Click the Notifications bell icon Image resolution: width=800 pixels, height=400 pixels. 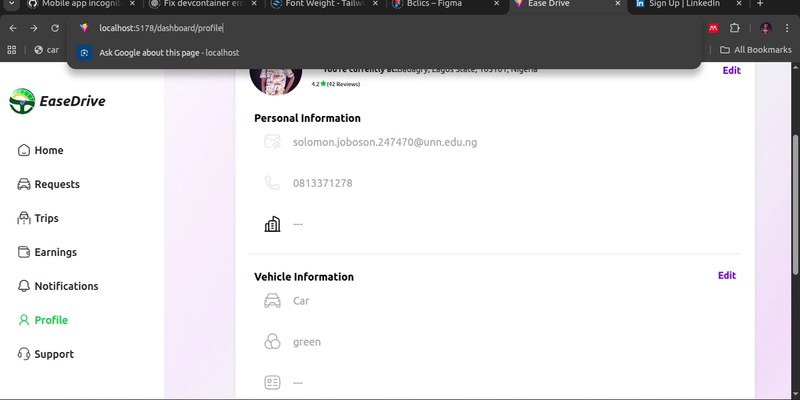(23, 286)
